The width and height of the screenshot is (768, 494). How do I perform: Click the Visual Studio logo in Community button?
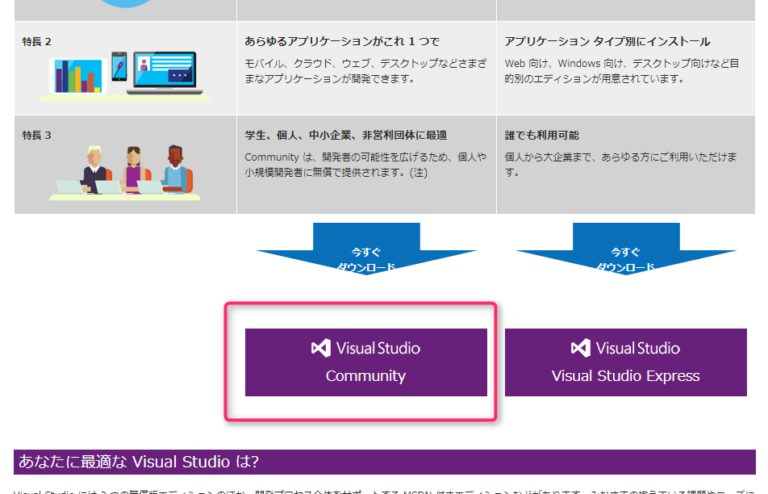pyautogui.click(x=321, y=348)
